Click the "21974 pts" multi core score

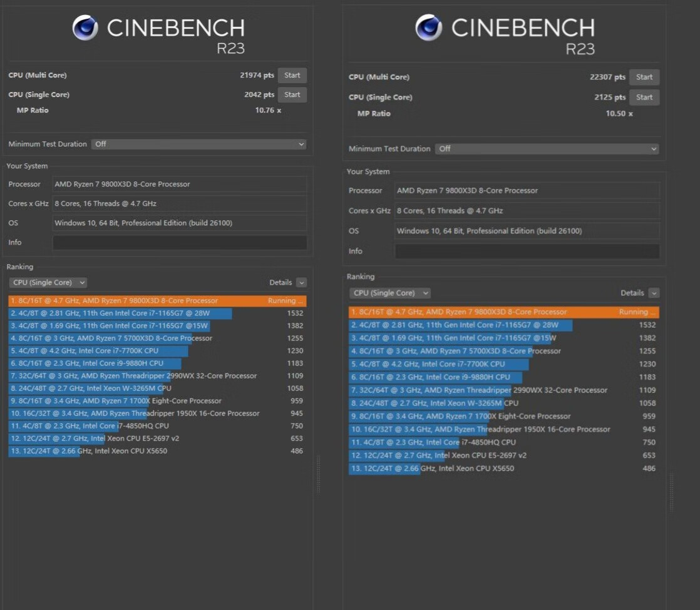[x=257, y=76]
